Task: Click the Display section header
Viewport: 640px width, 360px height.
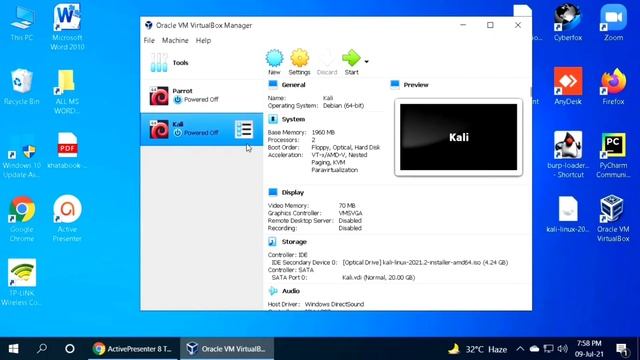Action: point(293,192)
